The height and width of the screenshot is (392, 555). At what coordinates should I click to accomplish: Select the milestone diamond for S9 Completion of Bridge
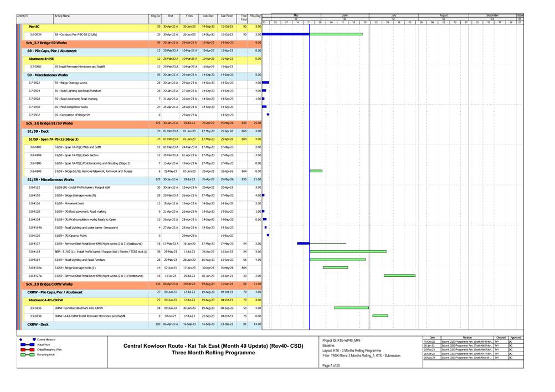tap(268, 114)
